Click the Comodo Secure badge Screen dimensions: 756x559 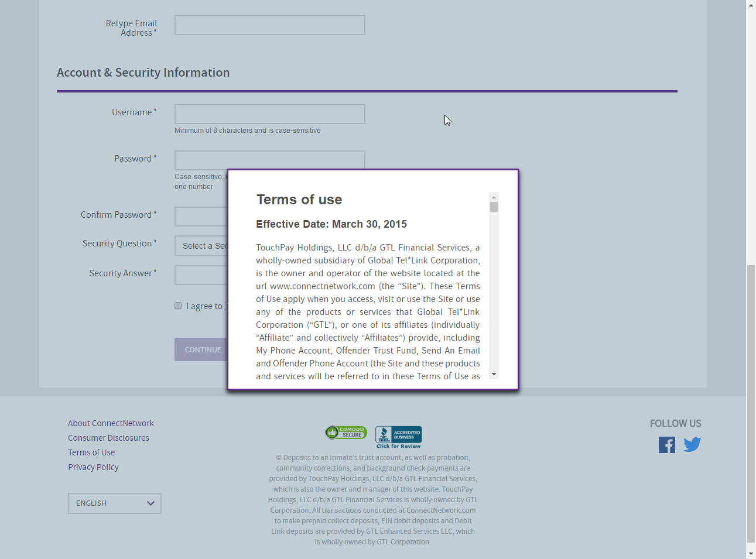(346, 433)
